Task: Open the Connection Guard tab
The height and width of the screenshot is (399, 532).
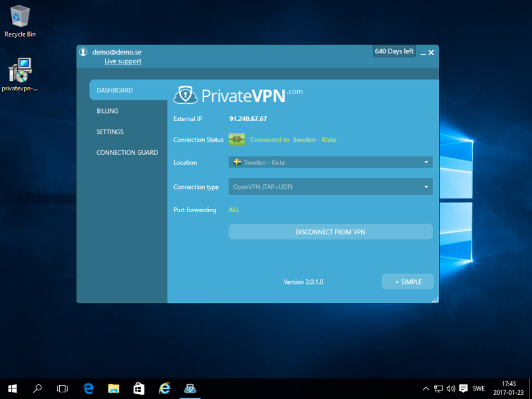Action: (127, 152)
